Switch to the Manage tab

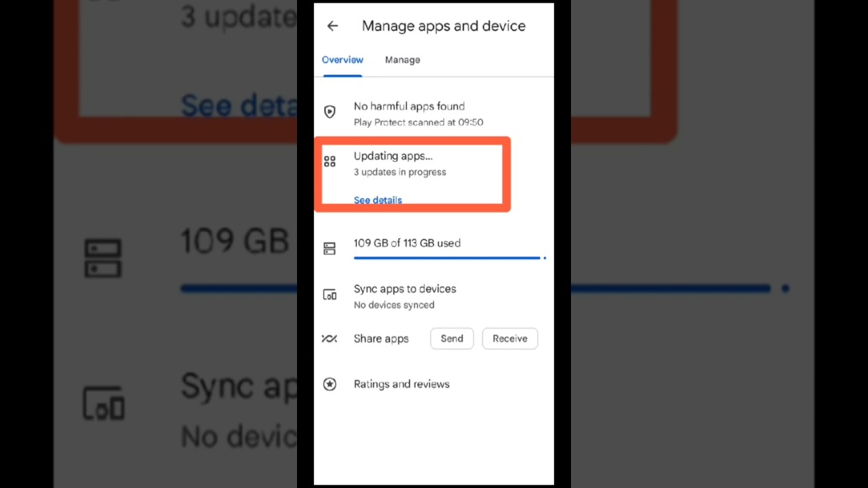(403, 60)
